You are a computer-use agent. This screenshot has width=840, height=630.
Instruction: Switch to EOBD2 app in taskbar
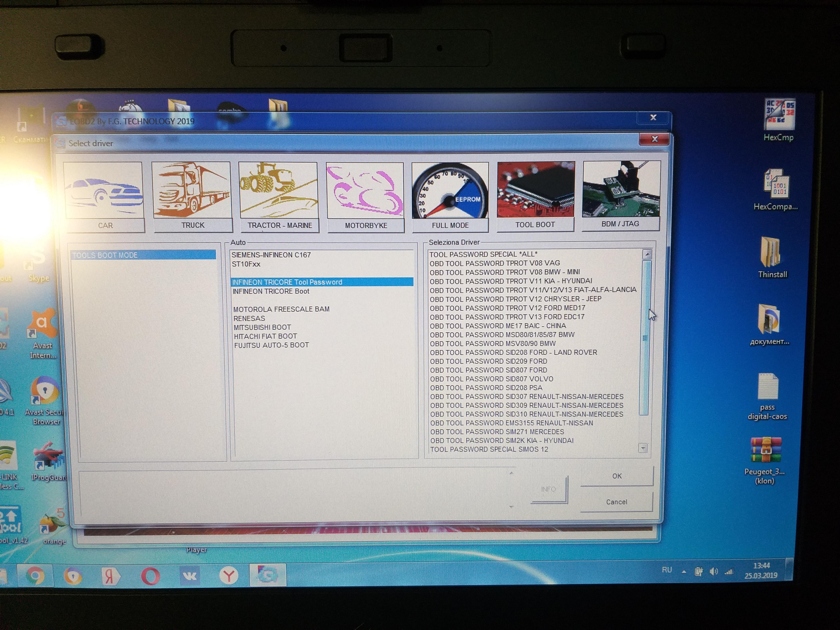pos(268,575)
